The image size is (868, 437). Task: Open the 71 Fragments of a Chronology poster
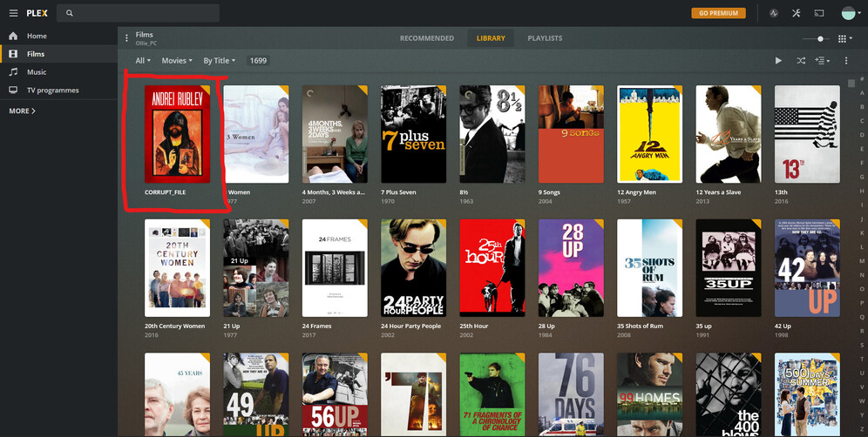tap(492, 395)
